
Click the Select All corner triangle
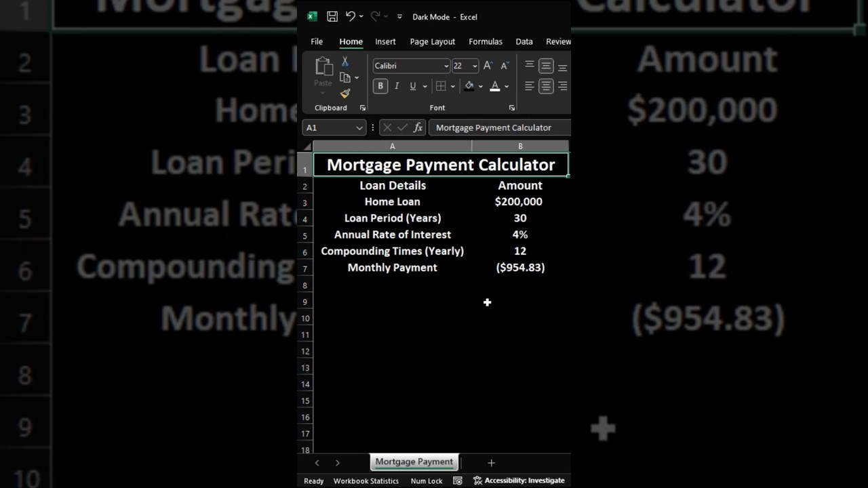[307, 146]
